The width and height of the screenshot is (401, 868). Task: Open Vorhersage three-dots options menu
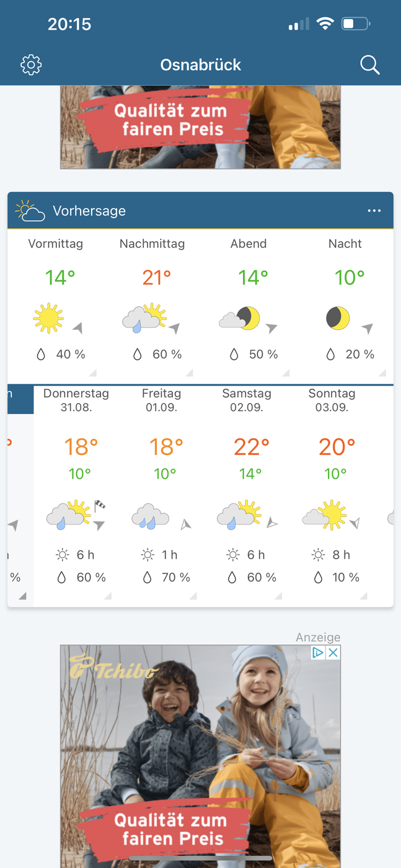coord(374,211)
